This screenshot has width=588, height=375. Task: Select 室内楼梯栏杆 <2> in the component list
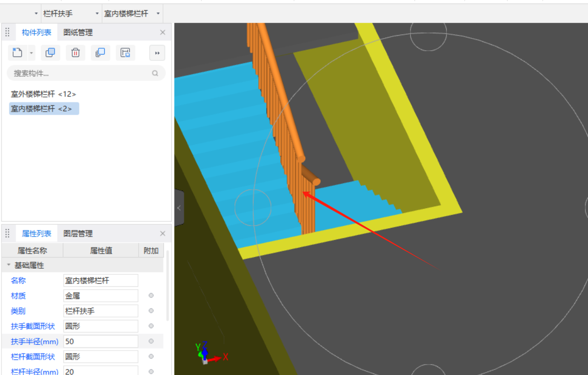click(x=44, y=108)
